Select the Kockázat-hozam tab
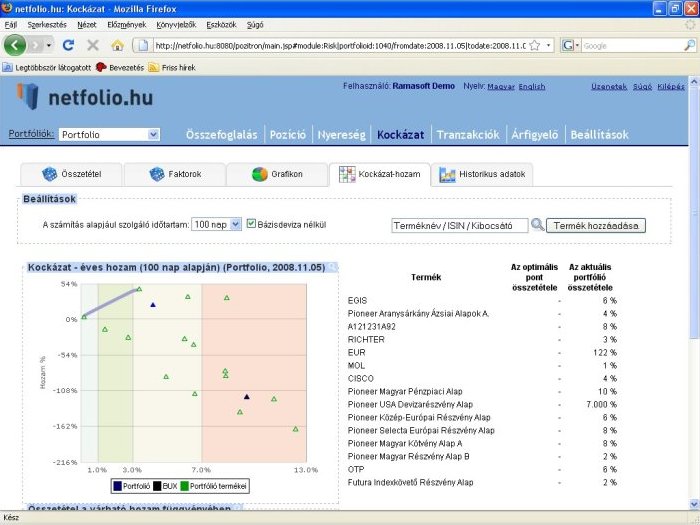 coord(380,174)
